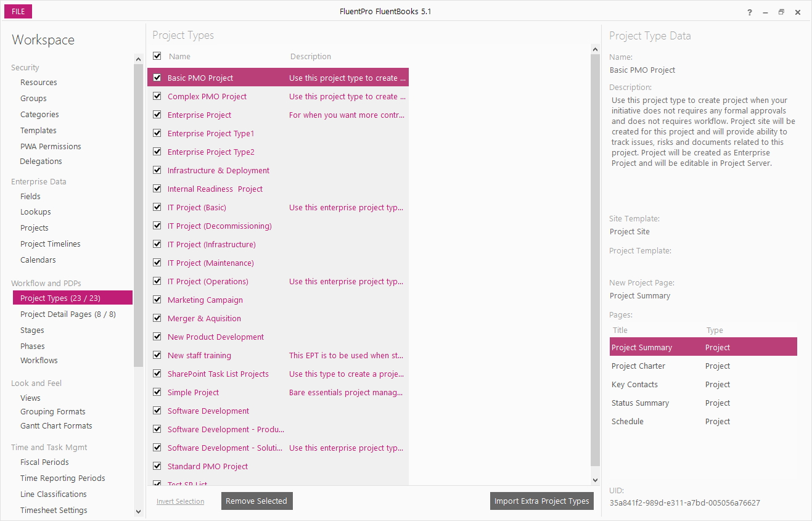Image resolution: width=812 pixels, height=521 pixels.
Task: Open the FILE menu
Action: click(x=18, y=12)
